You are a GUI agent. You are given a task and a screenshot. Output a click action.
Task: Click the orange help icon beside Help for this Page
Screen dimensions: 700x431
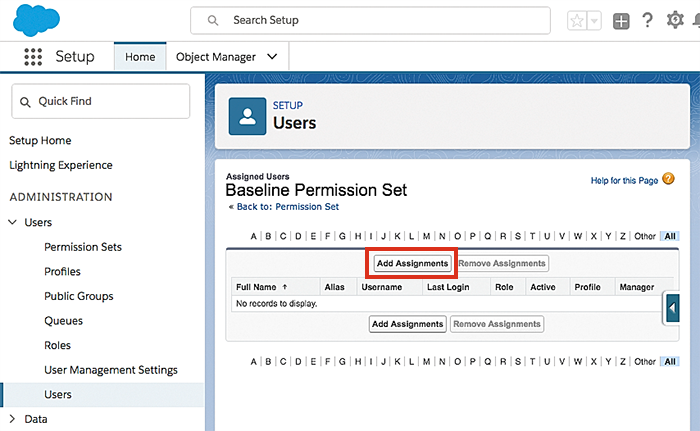pos(668,179)
